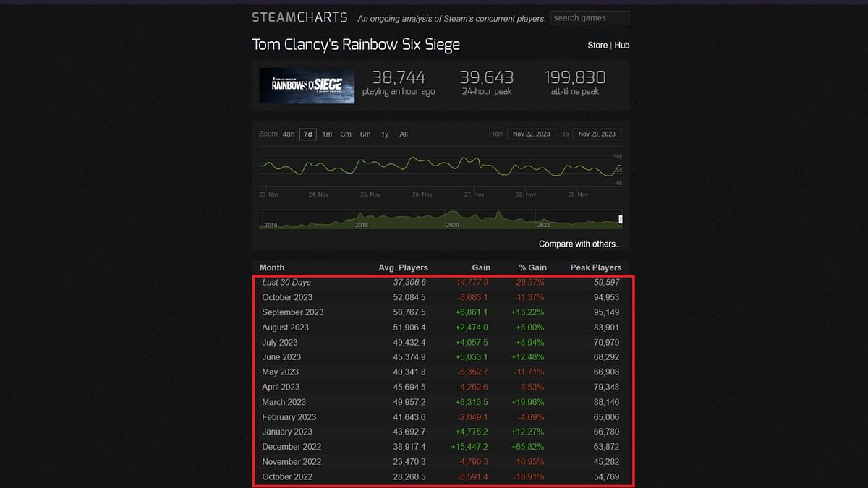This screenshot has width=868, height=488.
Task: Click the July 2023 month label
Action: (280, 343)
